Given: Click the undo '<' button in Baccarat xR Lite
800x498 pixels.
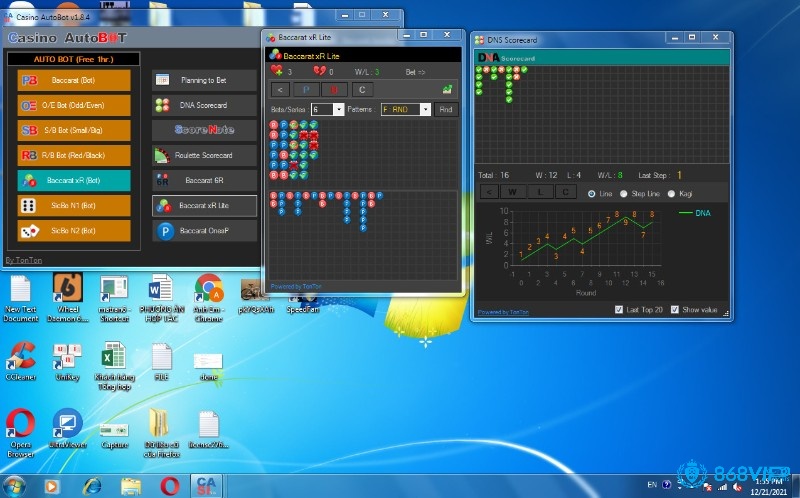Looking at the screenshot, I should [280, 90].
